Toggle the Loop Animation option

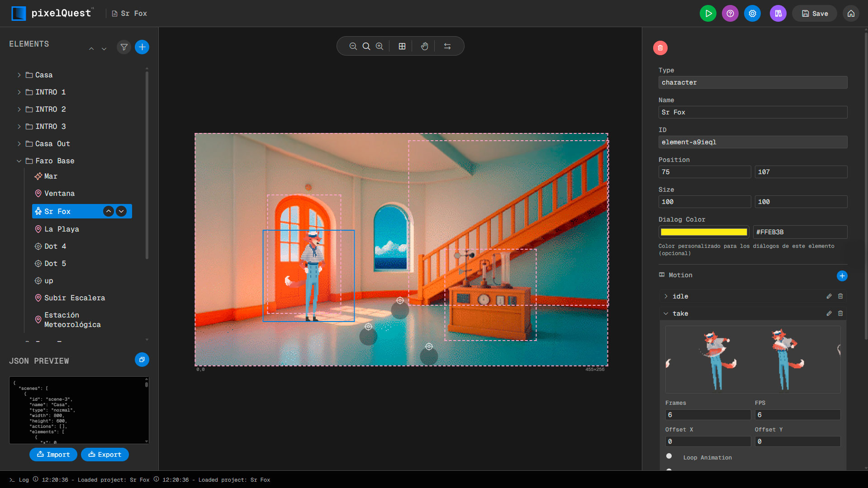pos(669,456)
